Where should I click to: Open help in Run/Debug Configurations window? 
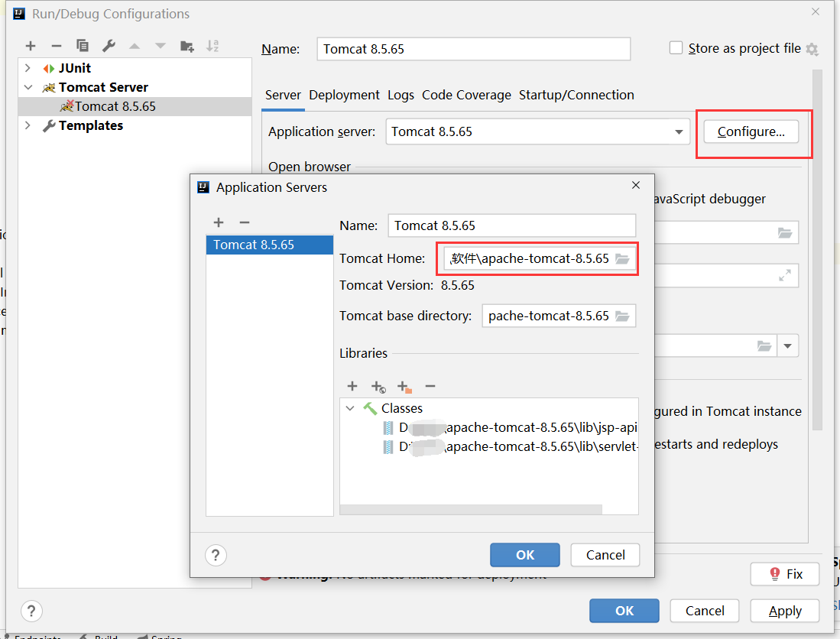pyautogui.click(x=31, y=611)
